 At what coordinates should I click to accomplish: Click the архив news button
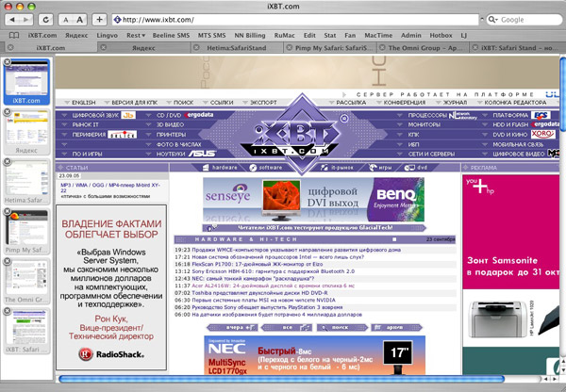pos(396,327)
